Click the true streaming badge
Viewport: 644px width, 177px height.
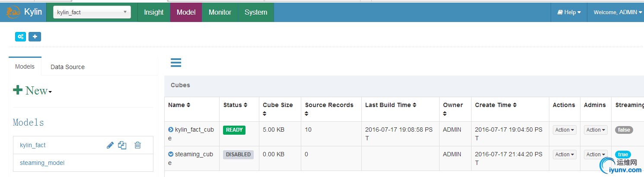point(623,155)
